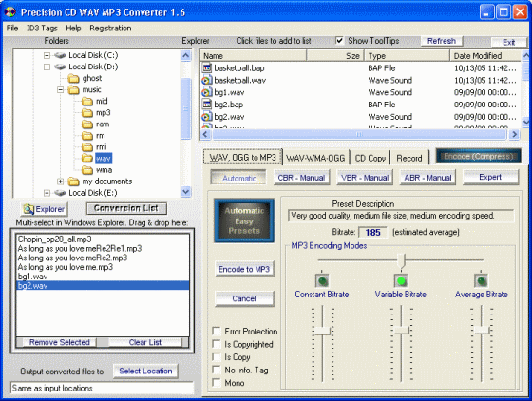This screenshot has width=532, height=401.
Task: Select the Average Bitrate mode indicator
Action: coord(481,280)
